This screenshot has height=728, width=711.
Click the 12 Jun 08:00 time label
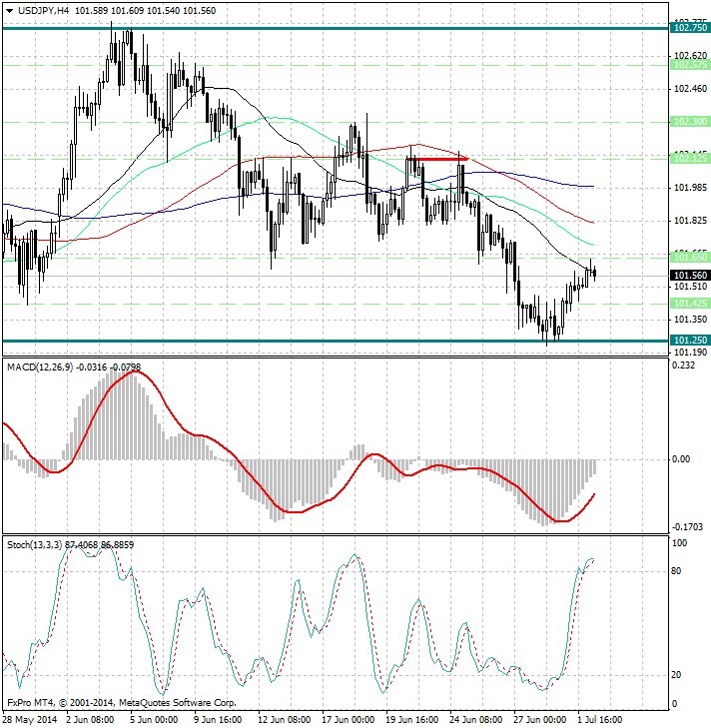click(285, 720)
